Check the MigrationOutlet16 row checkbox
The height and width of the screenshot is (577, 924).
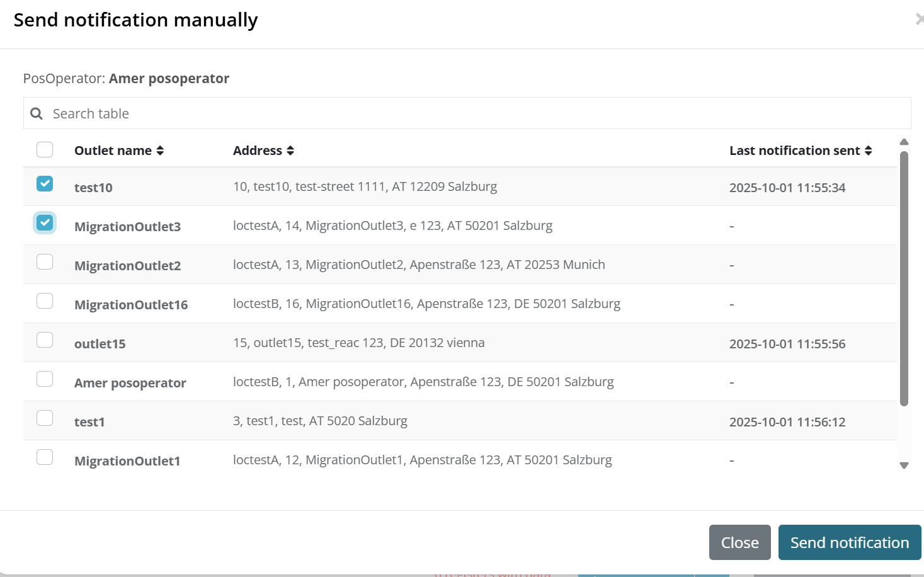45,301
